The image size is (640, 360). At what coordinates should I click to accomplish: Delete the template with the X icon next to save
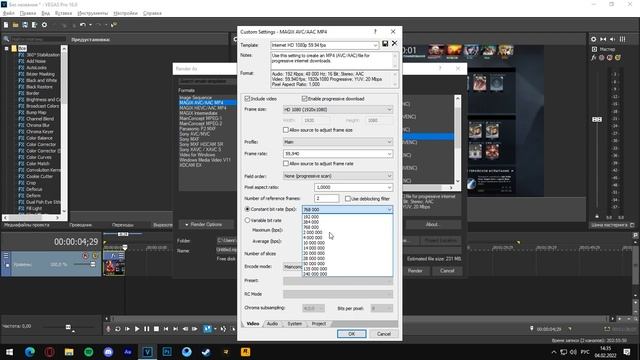tap(394, 44)
